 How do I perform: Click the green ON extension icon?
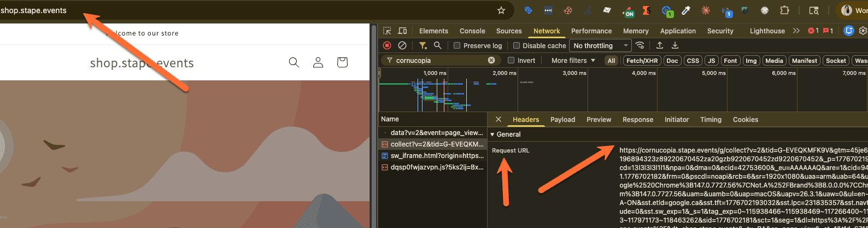pyautogui.click(x=628, y=10)
